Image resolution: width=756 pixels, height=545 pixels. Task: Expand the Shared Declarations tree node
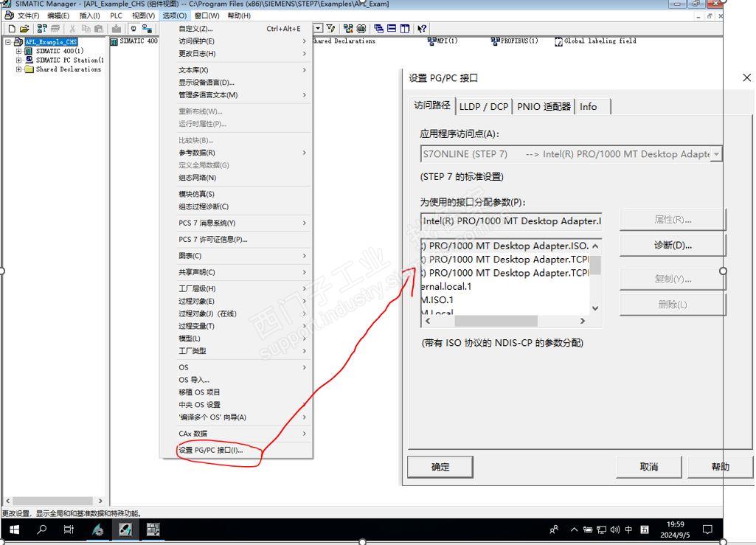click(x=18, y=69)
